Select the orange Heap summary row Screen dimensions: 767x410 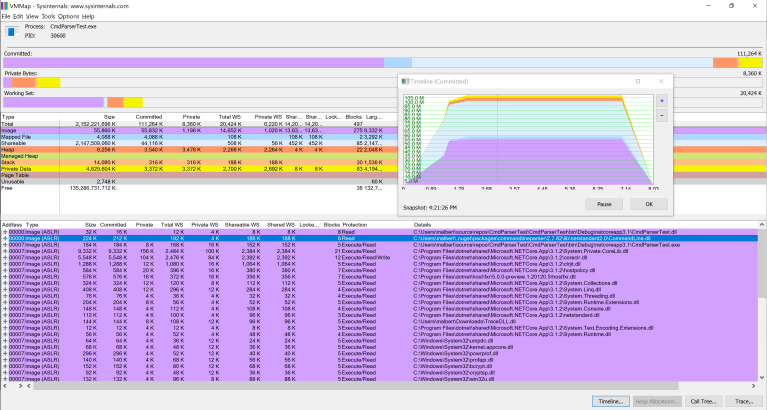[x=60, y=149]
